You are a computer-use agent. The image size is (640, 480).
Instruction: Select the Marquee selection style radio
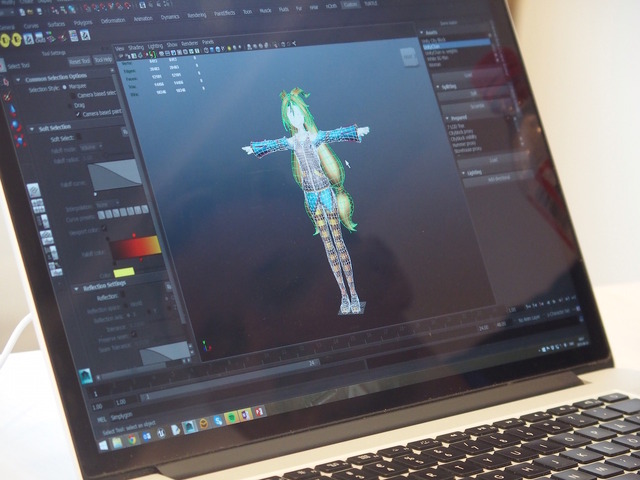(64, 87)
